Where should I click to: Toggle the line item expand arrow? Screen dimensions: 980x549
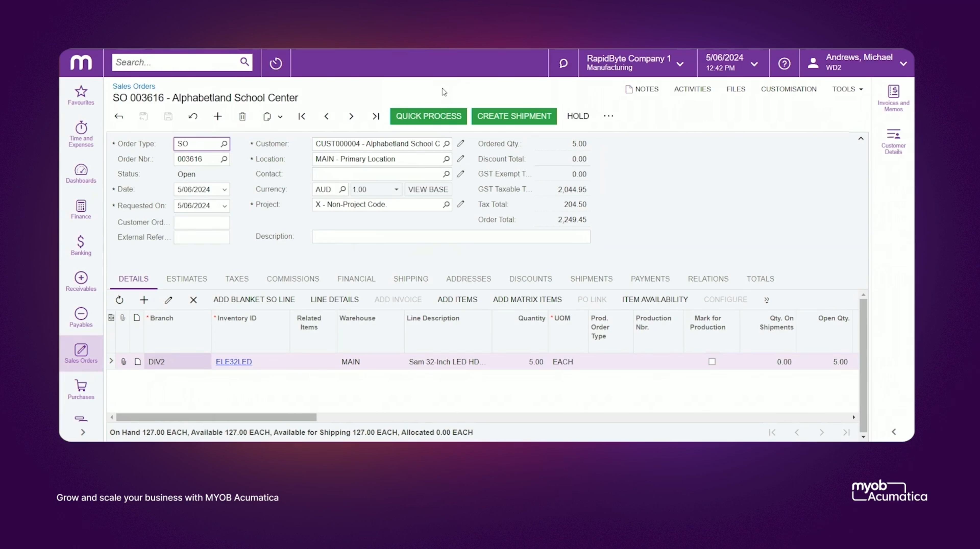click(111, 361)
